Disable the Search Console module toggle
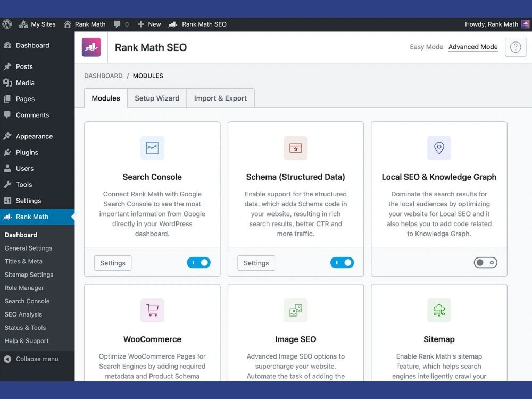Image resolution: width=532 pixels, height=399 pixels. pyautogui.click(x=199, y=263)
